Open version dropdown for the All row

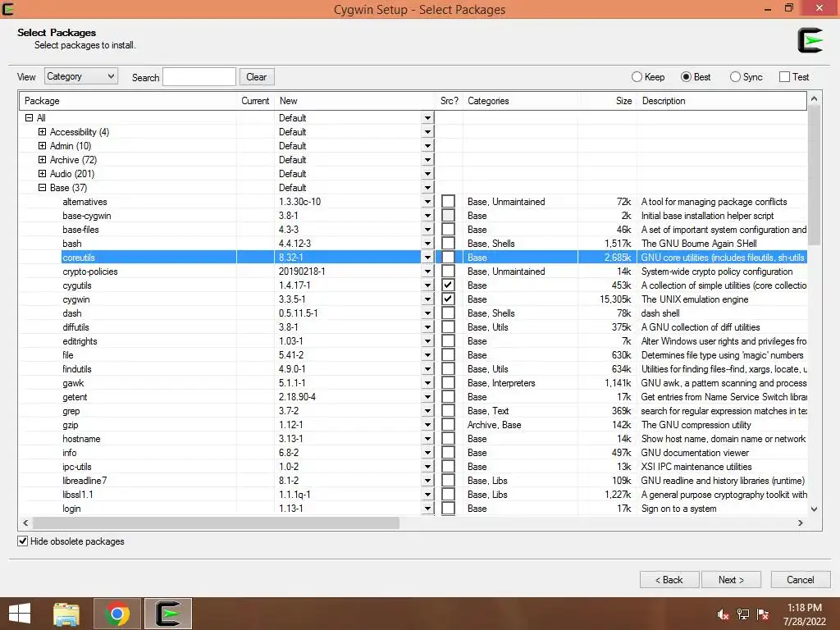[427, 118]
